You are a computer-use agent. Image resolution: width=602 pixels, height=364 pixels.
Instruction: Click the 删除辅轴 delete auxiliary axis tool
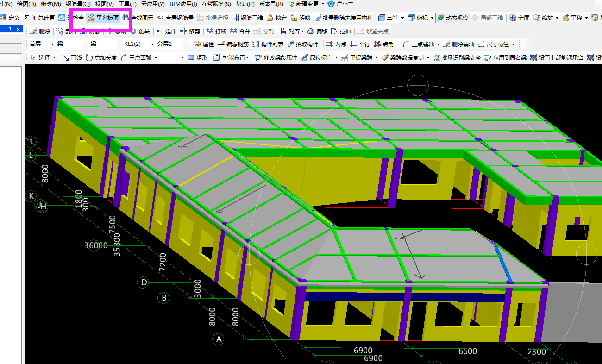coord(459,44)
